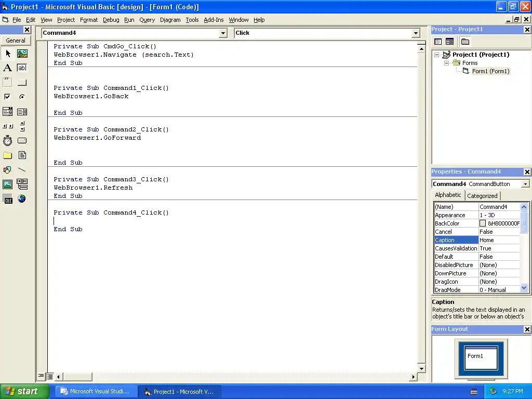Select the ComboBox control tool
Viewport: 532px width, 399px height.
[x=8, y=112]
